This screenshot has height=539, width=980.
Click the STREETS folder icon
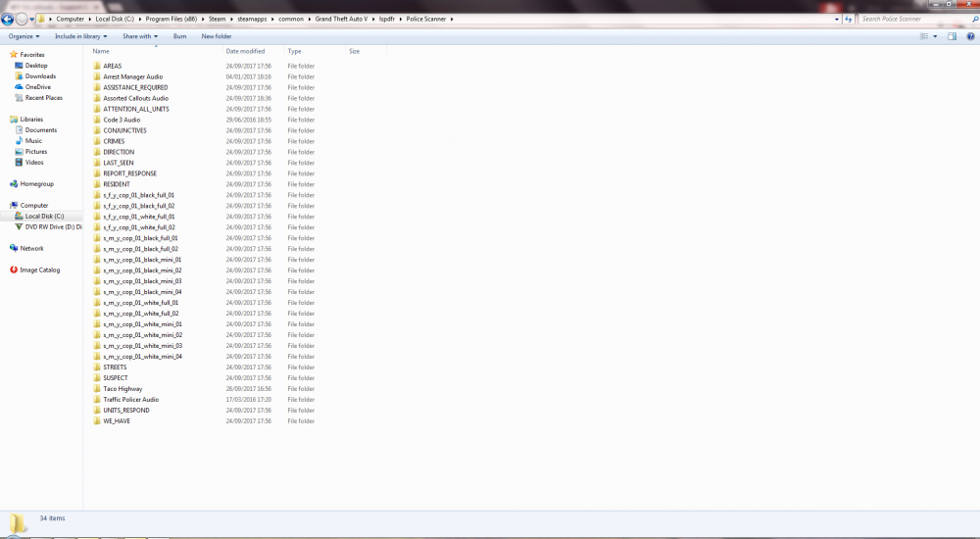[97, 367]
